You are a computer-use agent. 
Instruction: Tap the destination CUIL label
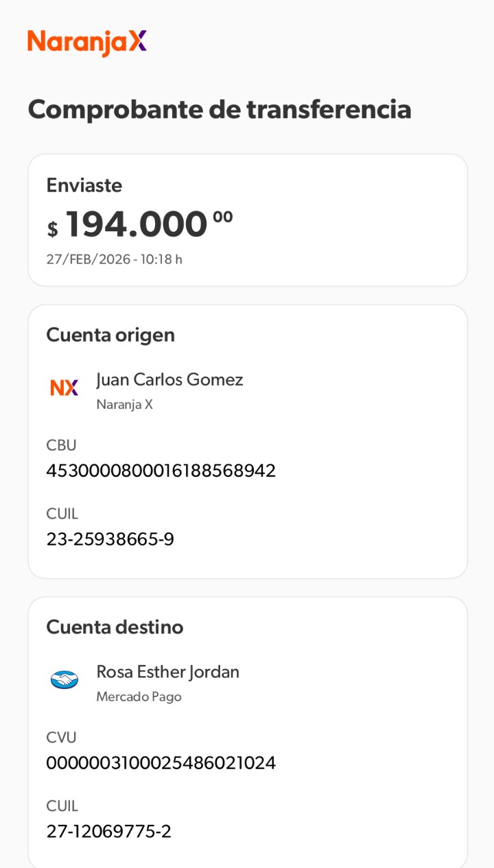pos(62,806)
